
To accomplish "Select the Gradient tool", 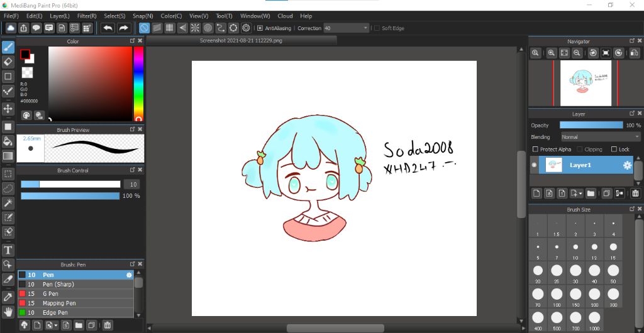I will [8, 156].
